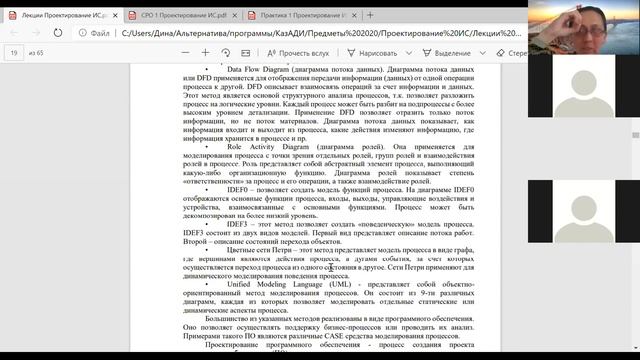
Task: Click the presenter's webcam video thumbnail
Action: (584, 27)
